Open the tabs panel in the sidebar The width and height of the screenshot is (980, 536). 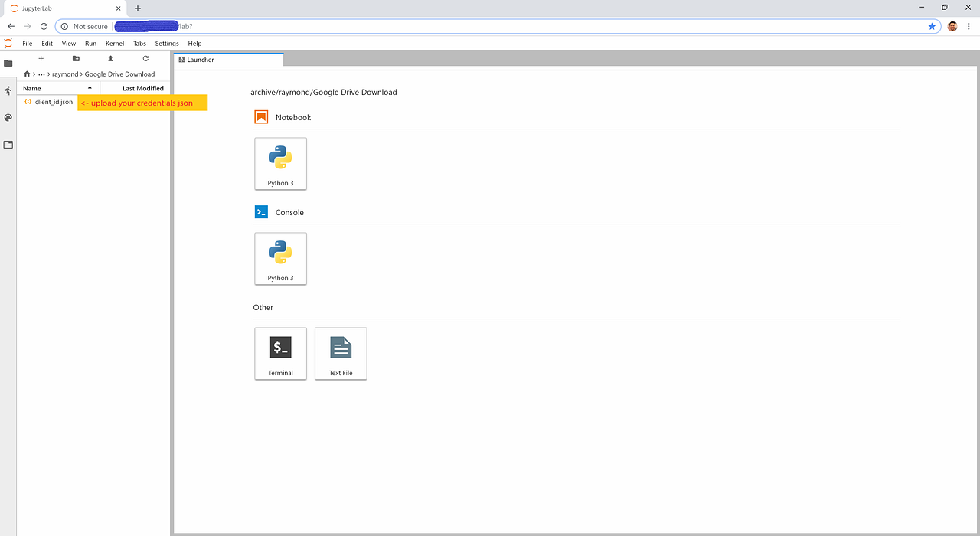(x=8, y=144)
